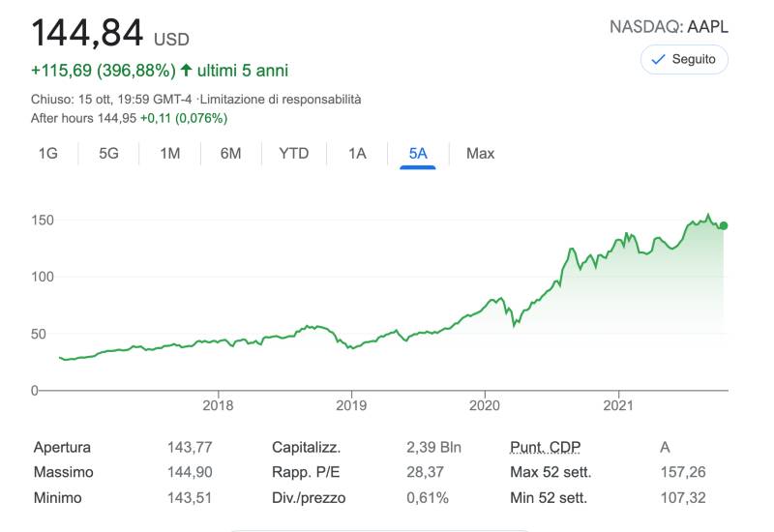The height and width of the screenshot is (532, 774).
Task: Click the CDP score value A
Action: [x=665, y=447]
